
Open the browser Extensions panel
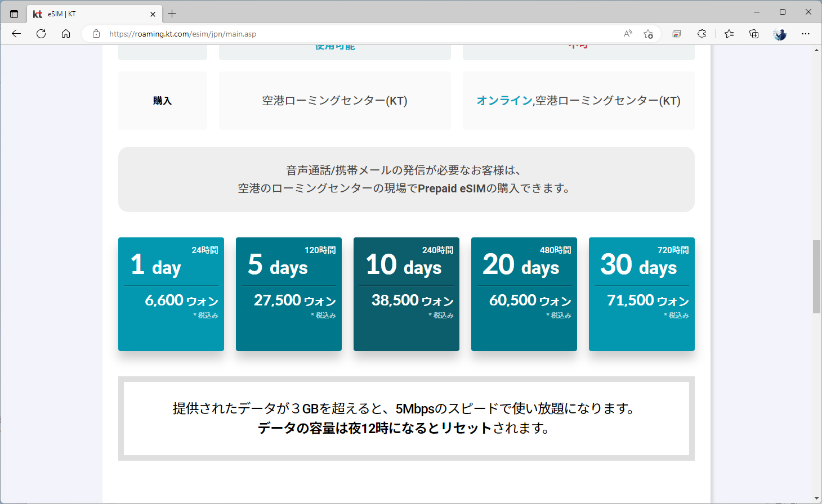702,34
